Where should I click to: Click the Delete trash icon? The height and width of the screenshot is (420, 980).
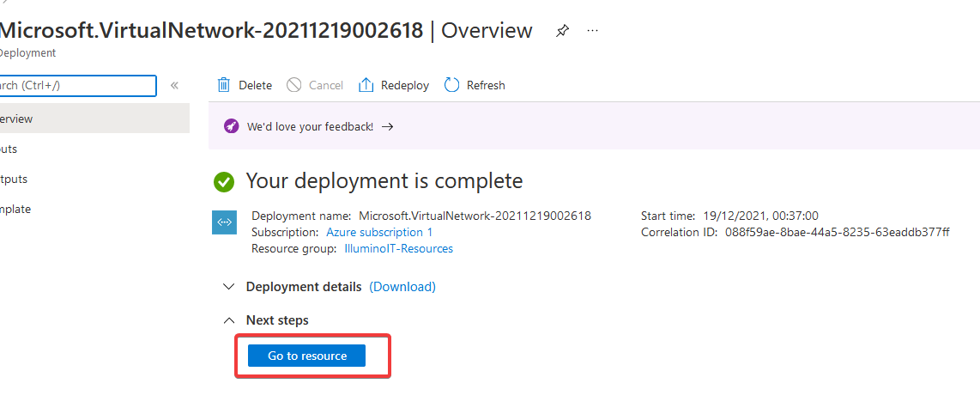[x=223, y=85]
